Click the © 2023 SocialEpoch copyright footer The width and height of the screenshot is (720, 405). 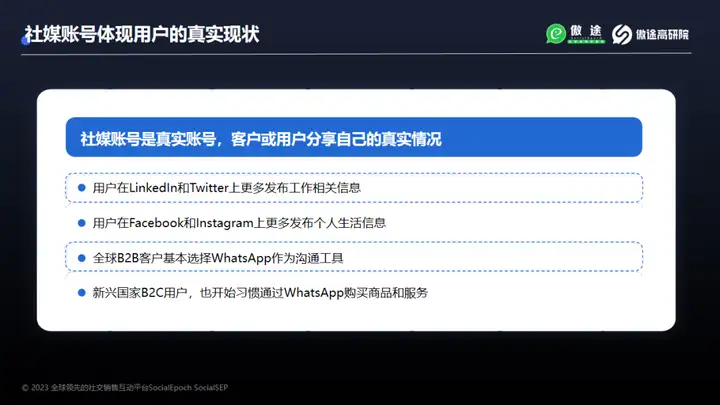125,388
